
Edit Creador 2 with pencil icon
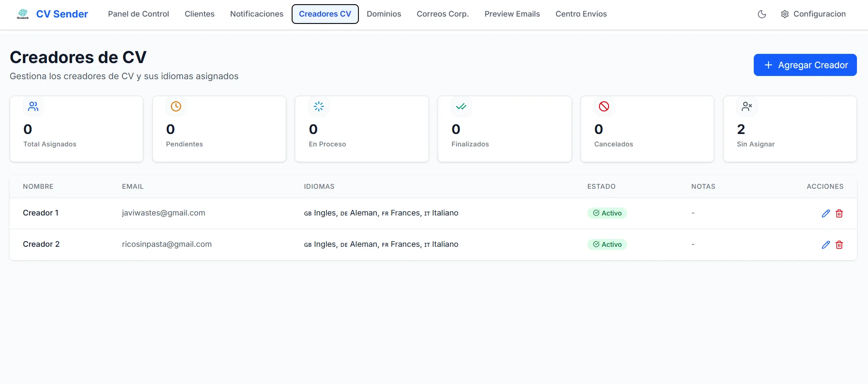click(x=826, y=244)
